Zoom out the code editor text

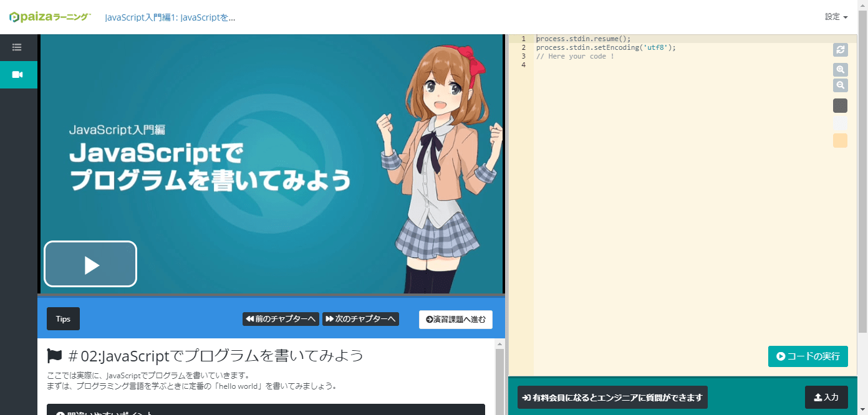840,85
